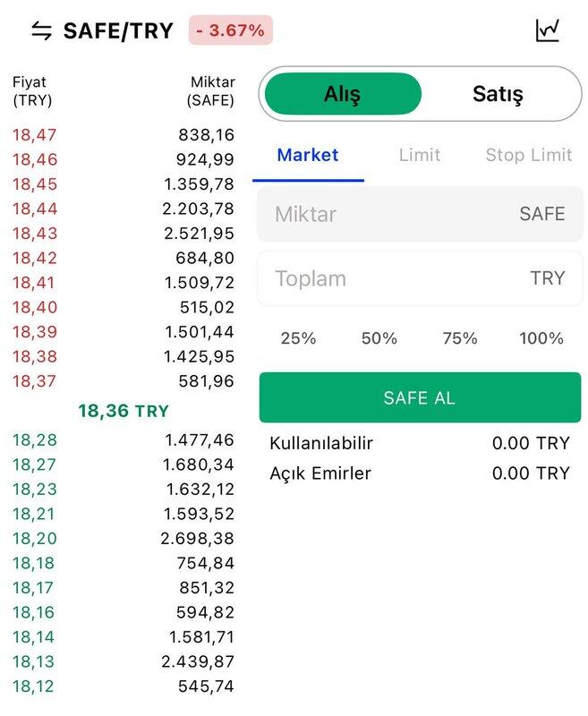The image size is (588, 716).
Task: Tap the -3.67% change badge
Action: tap(230, 30)
